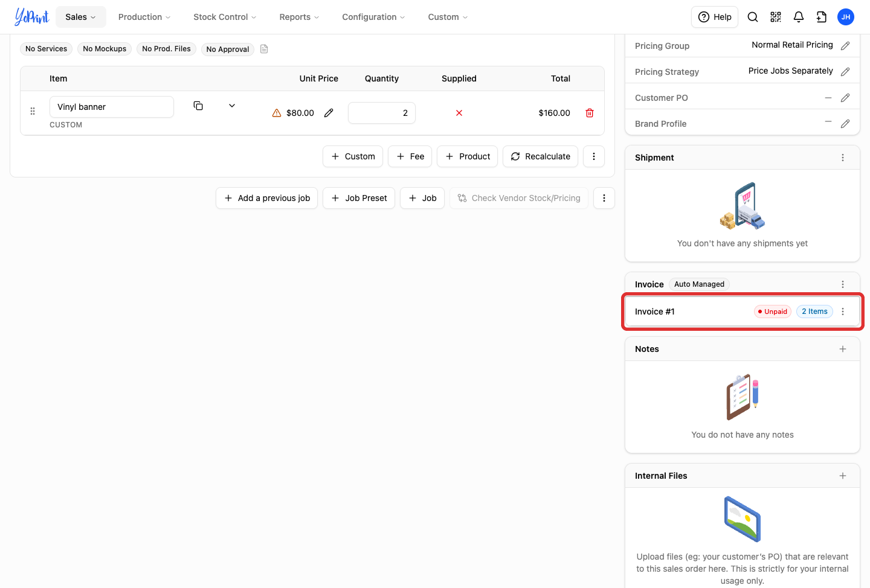Open the Sales menu
Image resolution: width=870 pixels, height=588 pixels.
tap(81, 17)
